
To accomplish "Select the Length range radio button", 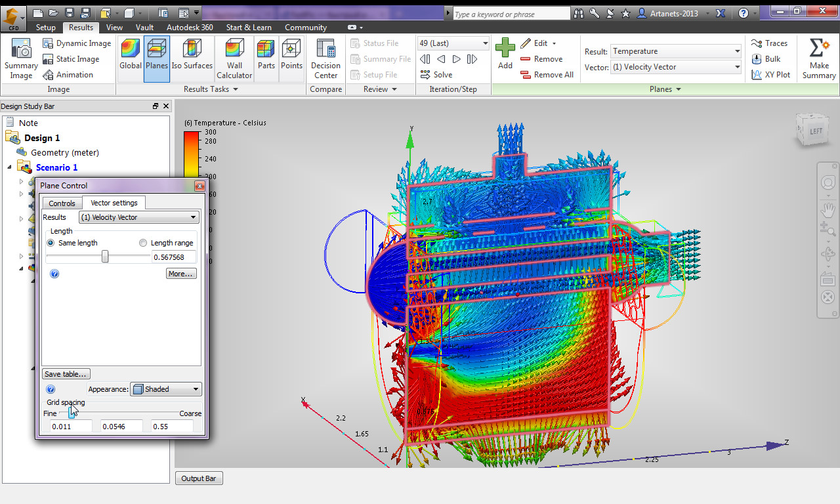I will click(143, 243).
